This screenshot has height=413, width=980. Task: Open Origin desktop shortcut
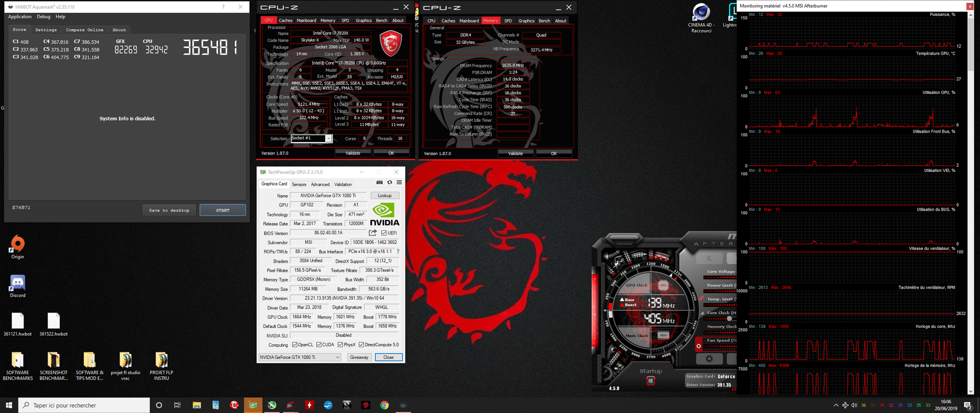17,247
